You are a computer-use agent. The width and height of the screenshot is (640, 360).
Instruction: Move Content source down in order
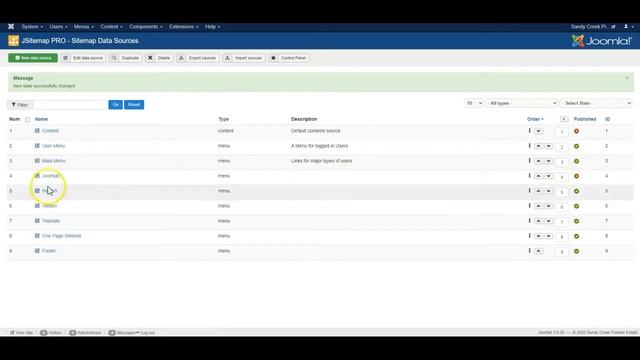(538, 131)
